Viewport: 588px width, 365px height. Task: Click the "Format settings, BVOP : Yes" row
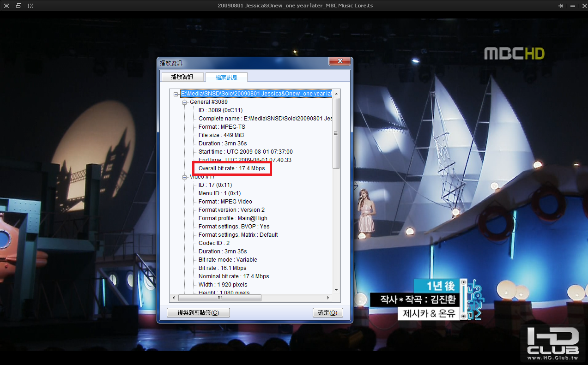click(x=234, y=227)
